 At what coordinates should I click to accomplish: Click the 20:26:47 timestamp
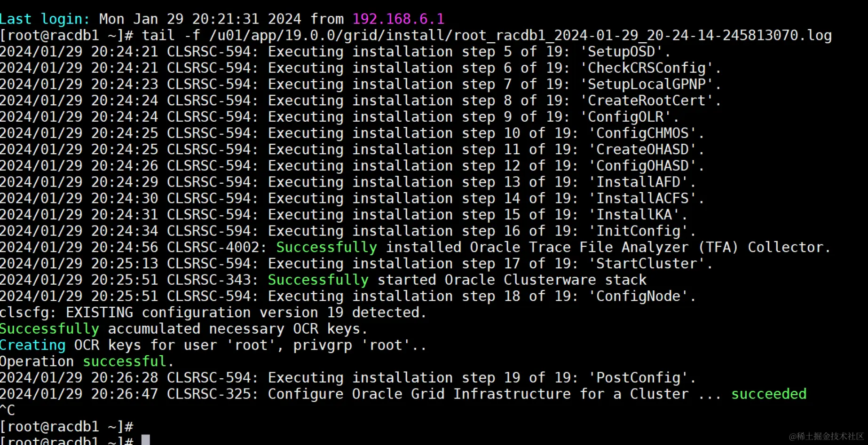pyautogui.click(x=125, y=394)
